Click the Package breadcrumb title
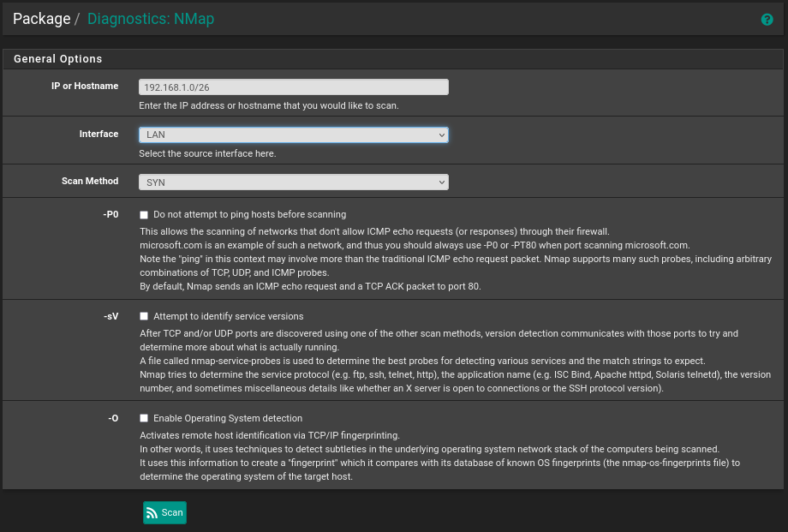This screenshot has width=788, height=532. (41, 19)
